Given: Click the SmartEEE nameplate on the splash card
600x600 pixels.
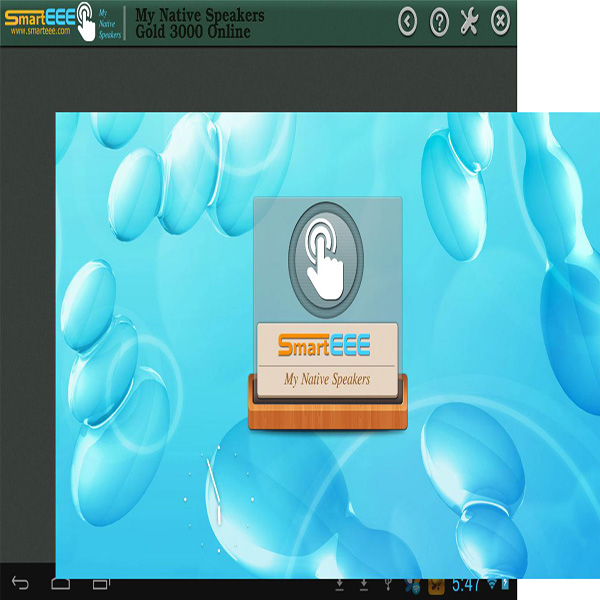Looking at the screenshot, I should (327, 346).
